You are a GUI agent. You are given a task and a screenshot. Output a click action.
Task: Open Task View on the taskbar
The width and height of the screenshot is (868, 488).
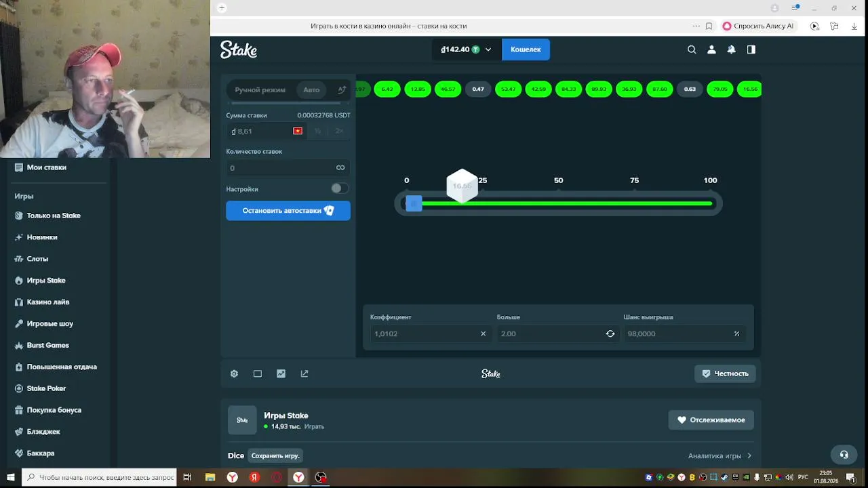[187, 477]
